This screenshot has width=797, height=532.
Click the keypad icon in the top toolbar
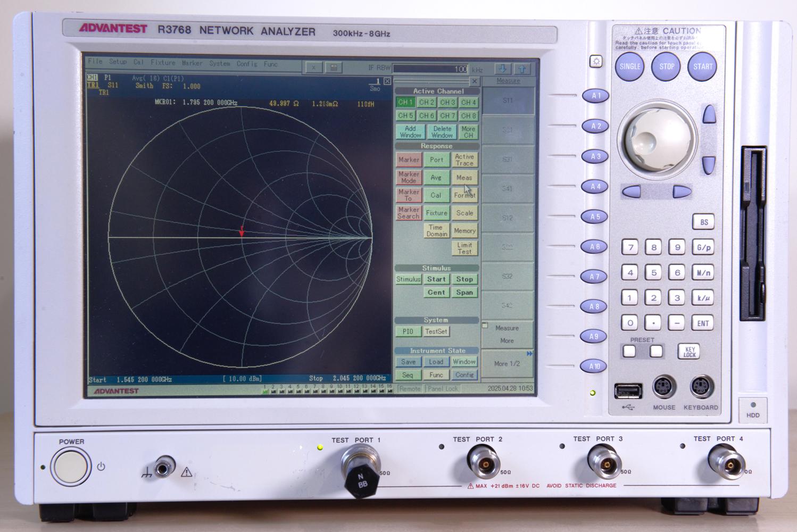(334, 68)
